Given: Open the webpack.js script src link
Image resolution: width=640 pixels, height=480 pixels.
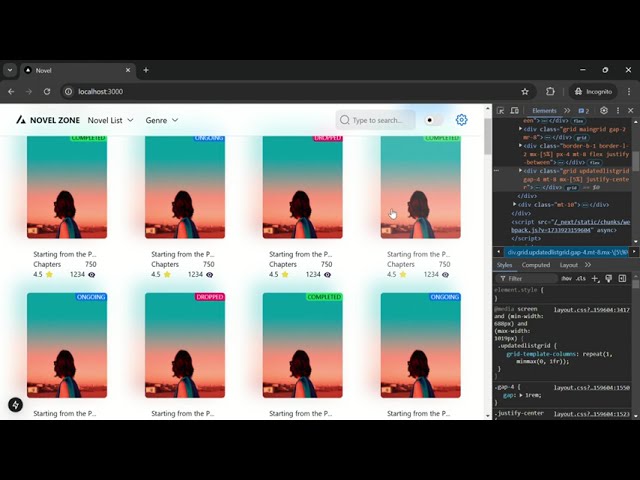Looking at the screenshot, I should pos(571,226).
